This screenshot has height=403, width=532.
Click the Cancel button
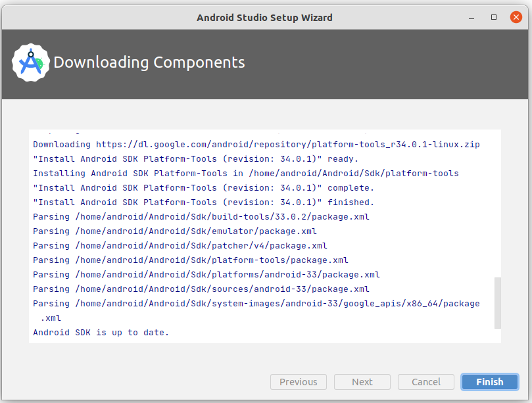click(426, 382)
